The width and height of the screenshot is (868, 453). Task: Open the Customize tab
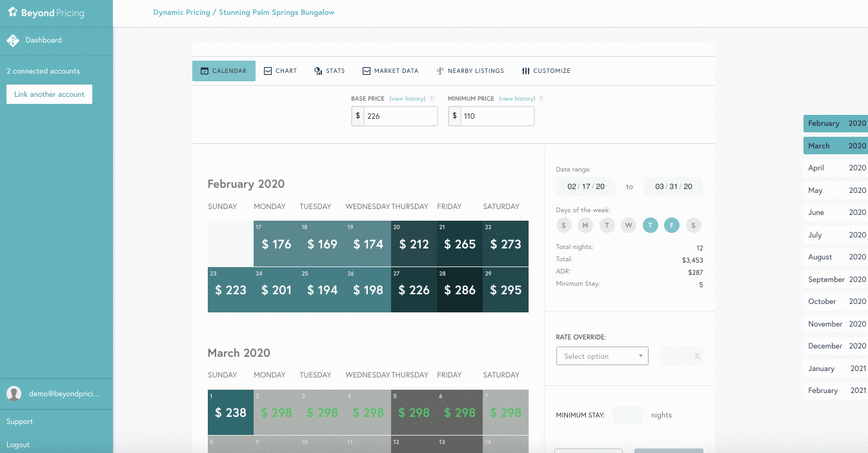(x=547, y=71)
